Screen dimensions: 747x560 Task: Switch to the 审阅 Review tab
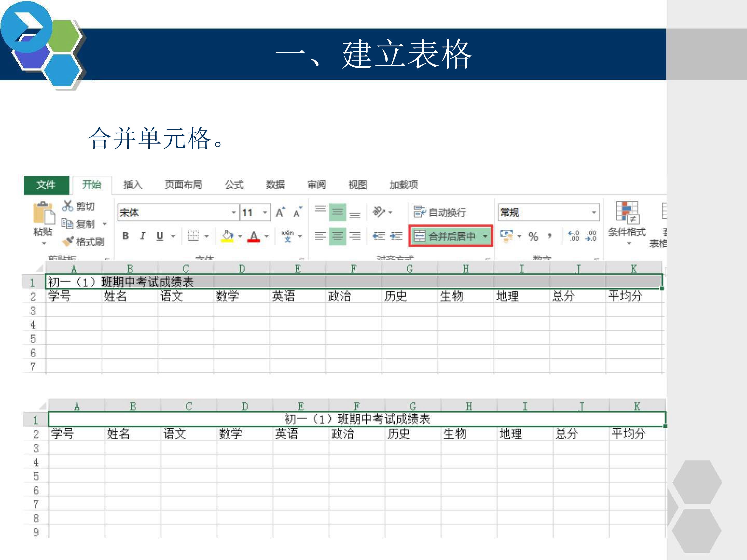(316, 185)
